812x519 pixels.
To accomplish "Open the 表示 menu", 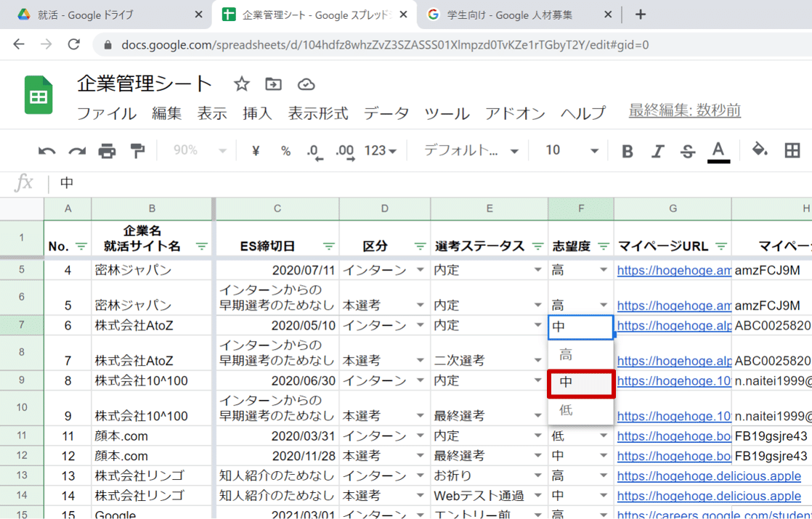I will (212, 113).
